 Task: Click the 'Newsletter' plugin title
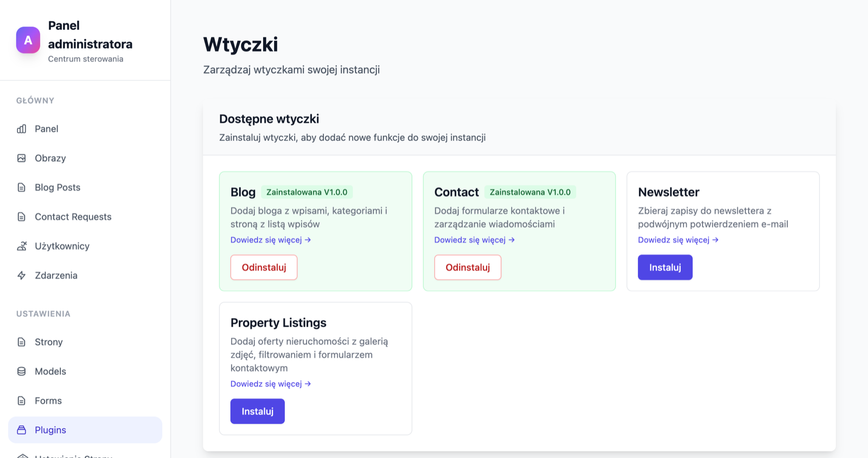point(668,192)
